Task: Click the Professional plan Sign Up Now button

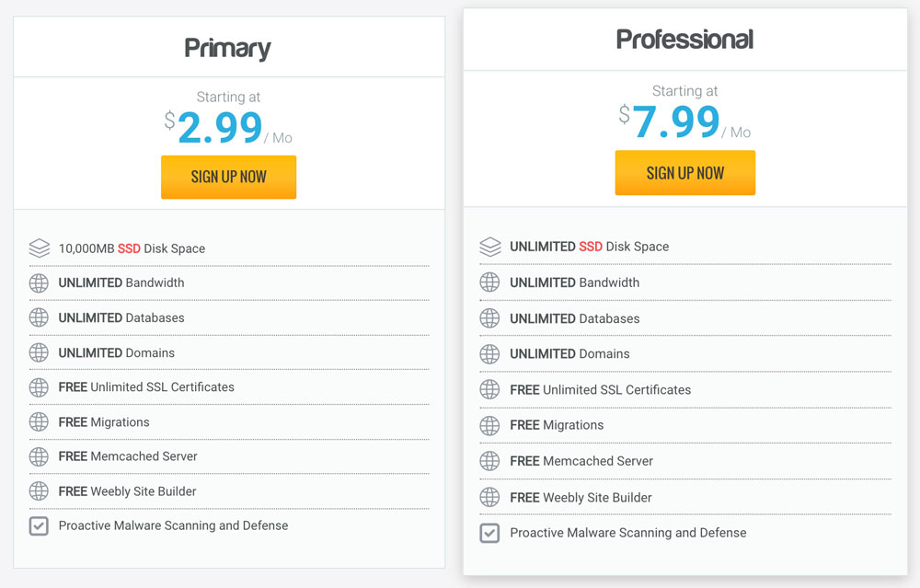Action: [684, 172]
